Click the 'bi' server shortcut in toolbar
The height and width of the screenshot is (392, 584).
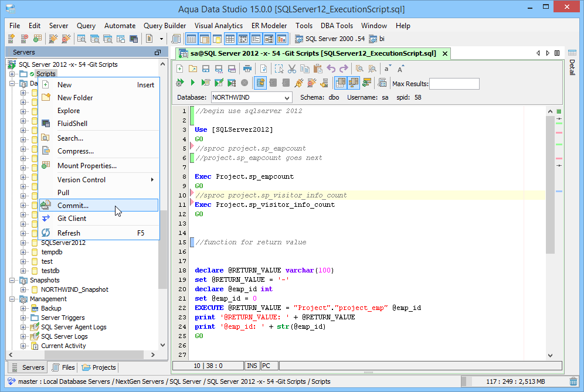[x=376, y=39]
